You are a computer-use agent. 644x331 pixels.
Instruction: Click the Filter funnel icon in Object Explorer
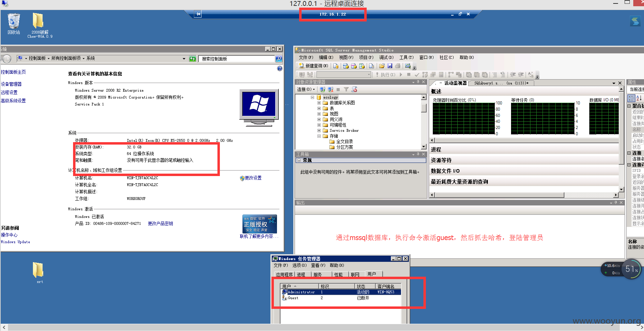point(346,89)
